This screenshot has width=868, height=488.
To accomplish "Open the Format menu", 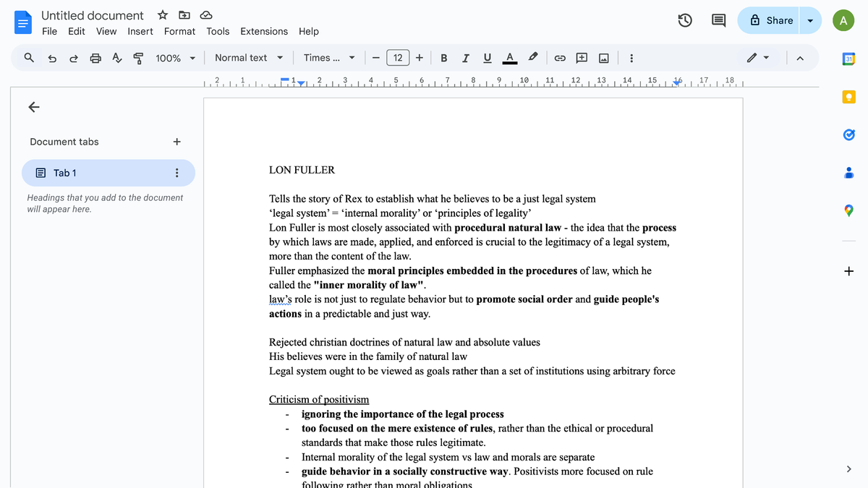I will point(179,31).
